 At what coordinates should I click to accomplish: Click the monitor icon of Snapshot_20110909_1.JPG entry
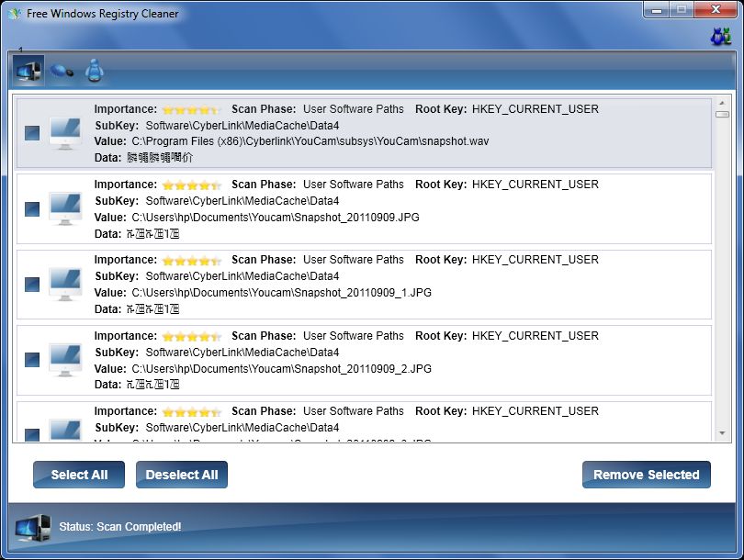pos(65,285)
